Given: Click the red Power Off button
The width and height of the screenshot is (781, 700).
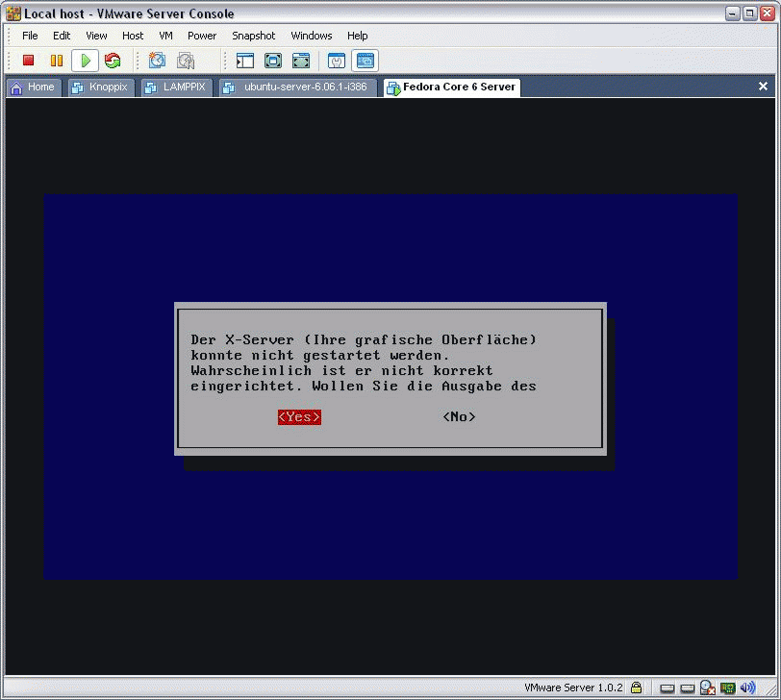Looking at the screenshot, I should (x=29, y=61).
